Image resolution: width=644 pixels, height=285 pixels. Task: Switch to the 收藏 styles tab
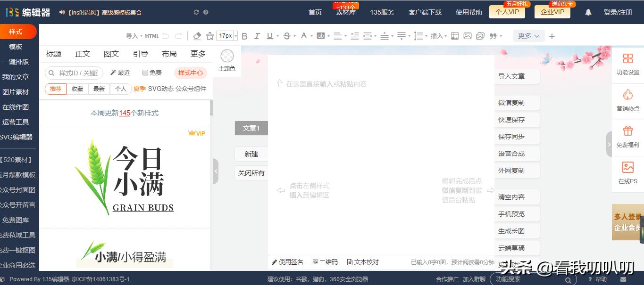click(x=77, y=89)
